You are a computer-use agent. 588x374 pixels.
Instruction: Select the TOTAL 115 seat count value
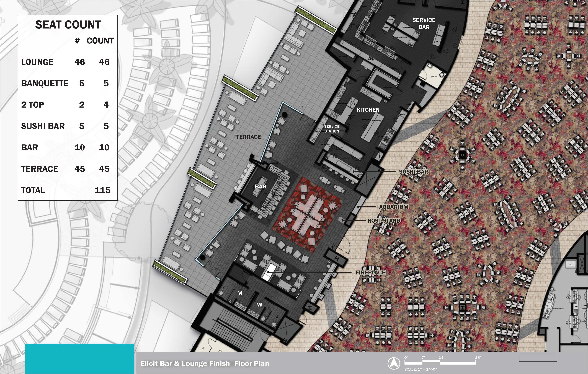click(x=102, y=190)
